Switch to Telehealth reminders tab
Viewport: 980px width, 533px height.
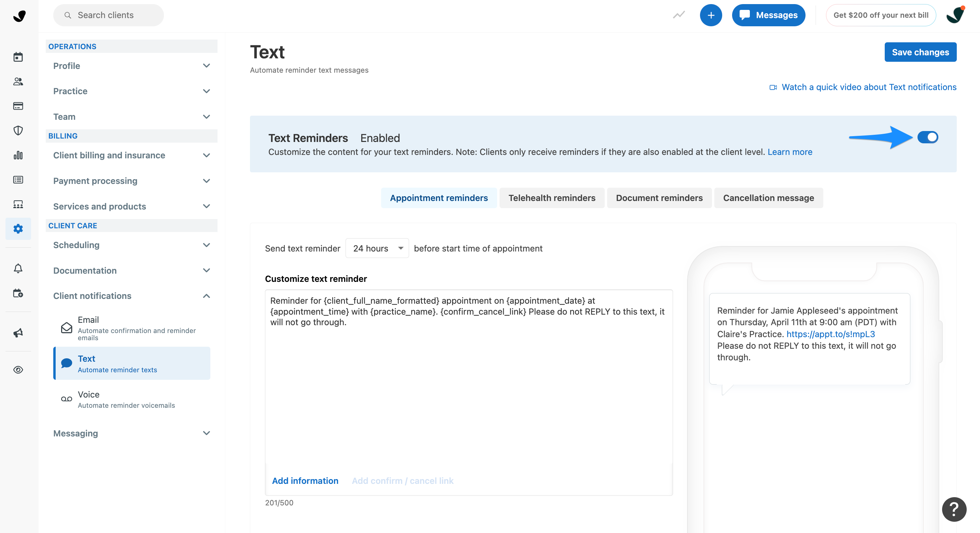click(x=551, y=198)
